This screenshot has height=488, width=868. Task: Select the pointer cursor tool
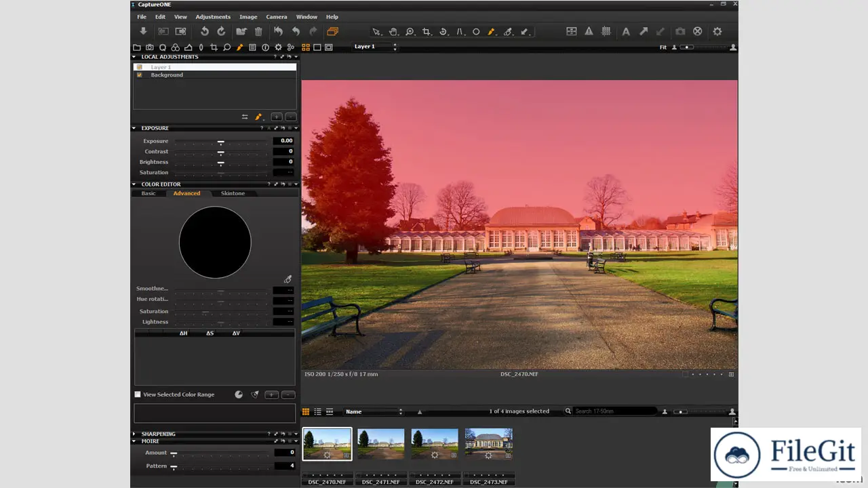pyautogui.click(x=376, y=31)
